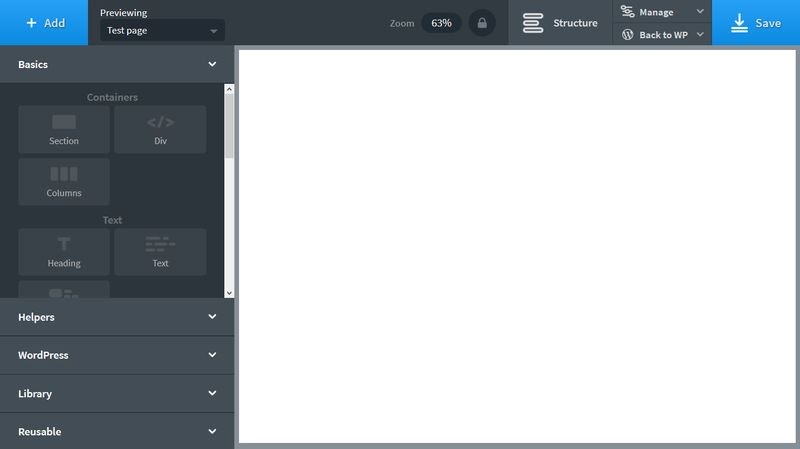The image size is (800, 449).
Task: Expand the Library category
Action: [x=117, y=393]
